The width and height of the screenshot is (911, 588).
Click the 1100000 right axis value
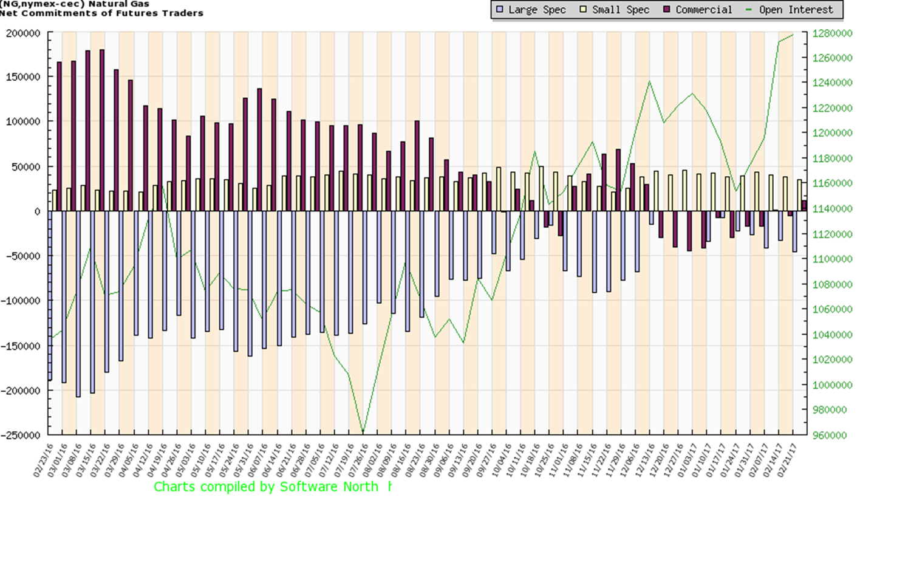(832, 259)
